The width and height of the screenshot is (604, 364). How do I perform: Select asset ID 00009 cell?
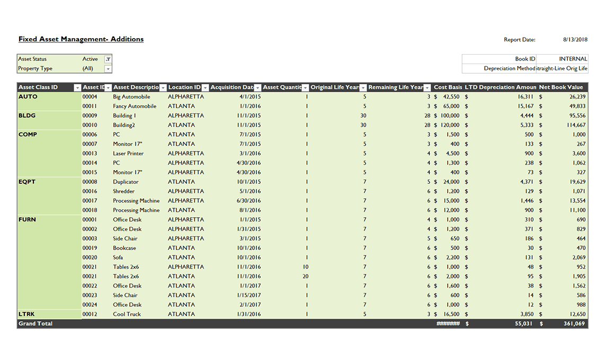(90, 116)
